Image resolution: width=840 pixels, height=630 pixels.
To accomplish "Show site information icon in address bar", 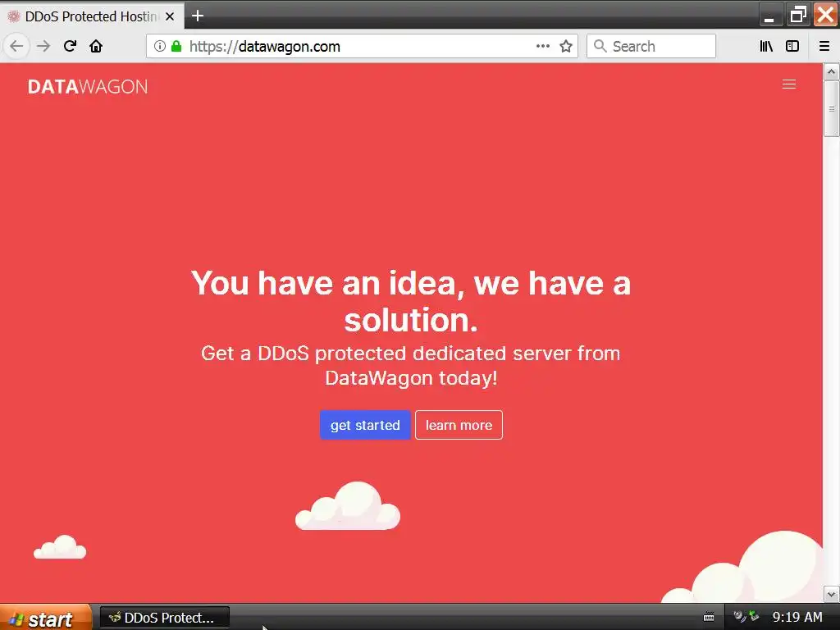I will tap(160, 46).
